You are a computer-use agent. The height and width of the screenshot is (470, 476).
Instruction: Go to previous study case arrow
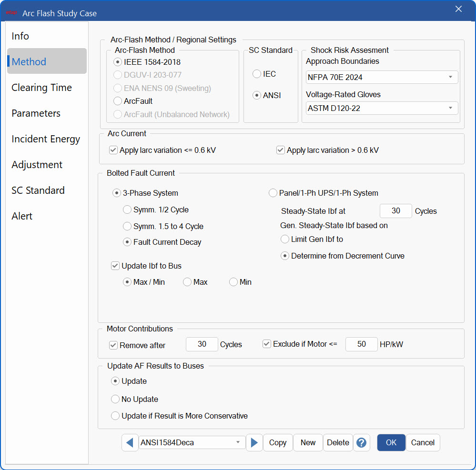[x=130, y=443]
